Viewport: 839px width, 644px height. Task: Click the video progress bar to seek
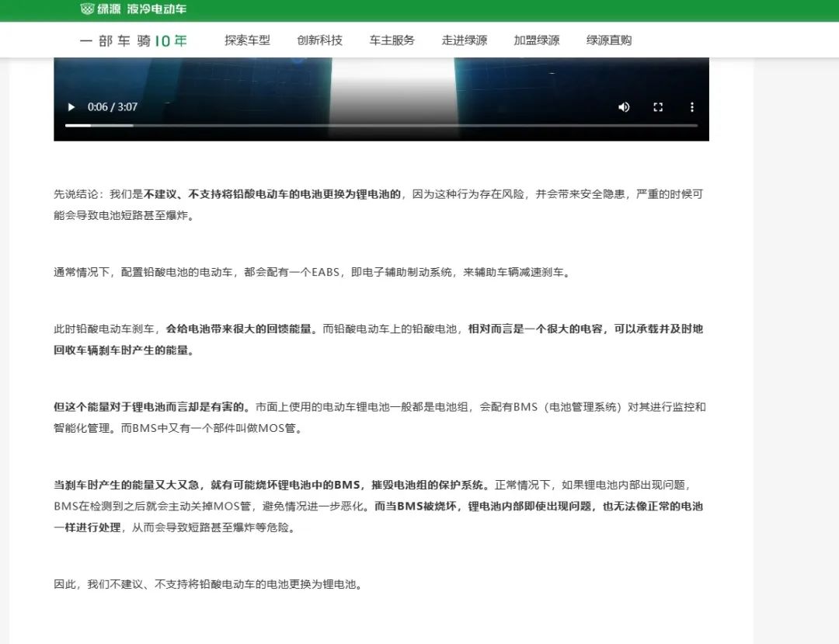coord(381,124)
